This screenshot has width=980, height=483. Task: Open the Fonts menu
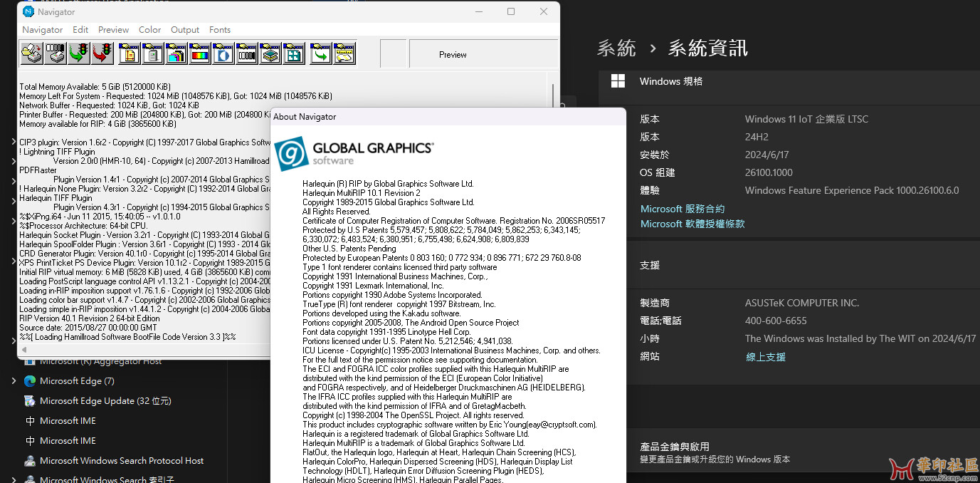(220, 30)
